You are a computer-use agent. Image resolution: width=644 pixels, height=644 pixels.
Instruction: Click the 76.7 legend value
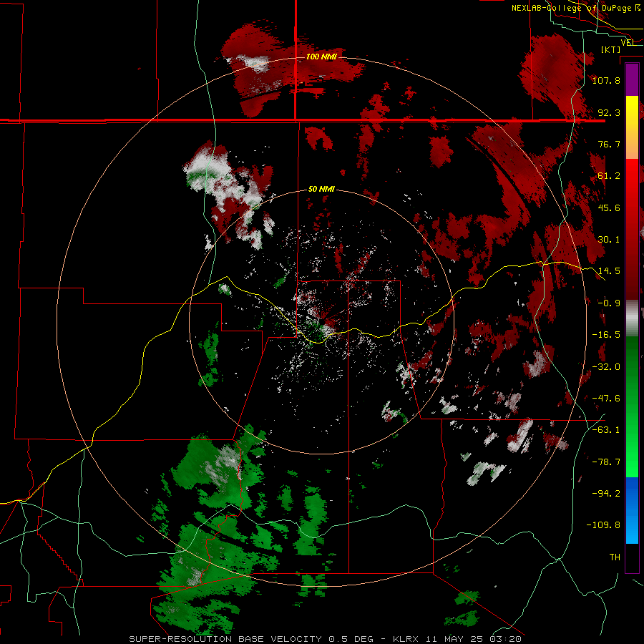(x=609, y=144)
